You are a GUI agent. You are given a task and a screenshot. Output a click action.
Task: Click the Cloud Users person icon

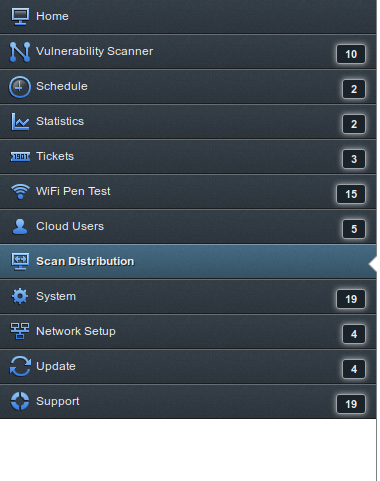(20, 227)
